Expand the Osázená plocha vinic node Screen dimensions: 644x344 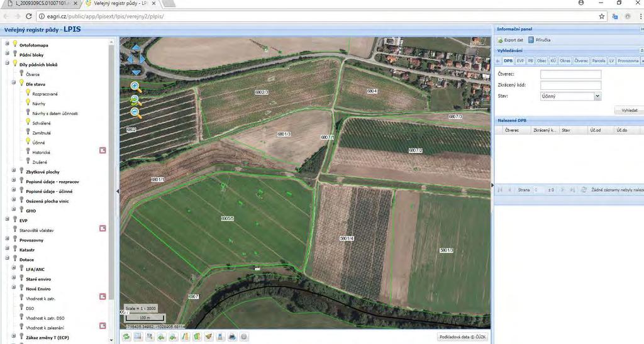(x=14, y=199)
